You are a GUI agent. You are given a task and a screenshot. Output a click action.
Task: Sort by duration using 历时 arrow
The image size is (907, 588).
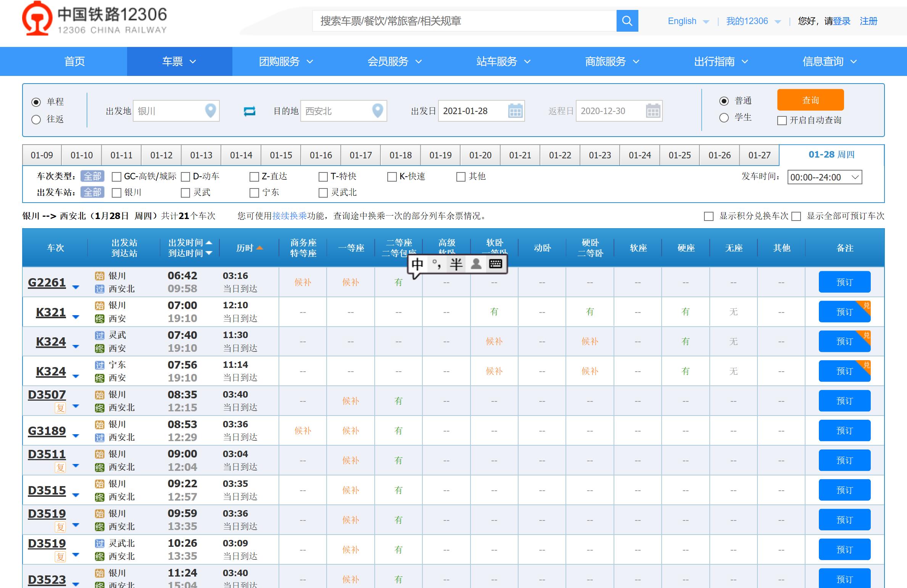(259, 248)
